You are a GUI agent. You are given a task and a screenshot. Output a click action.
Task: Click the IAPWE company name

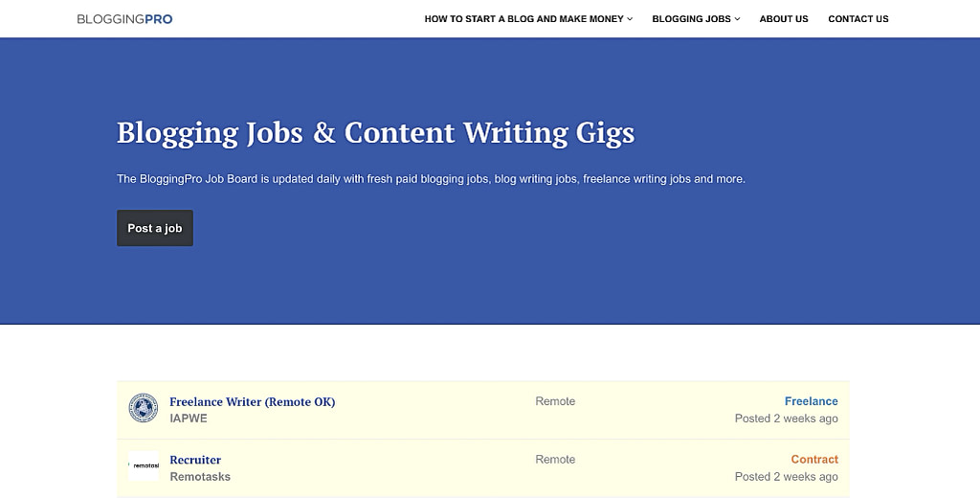coord(189,419)
